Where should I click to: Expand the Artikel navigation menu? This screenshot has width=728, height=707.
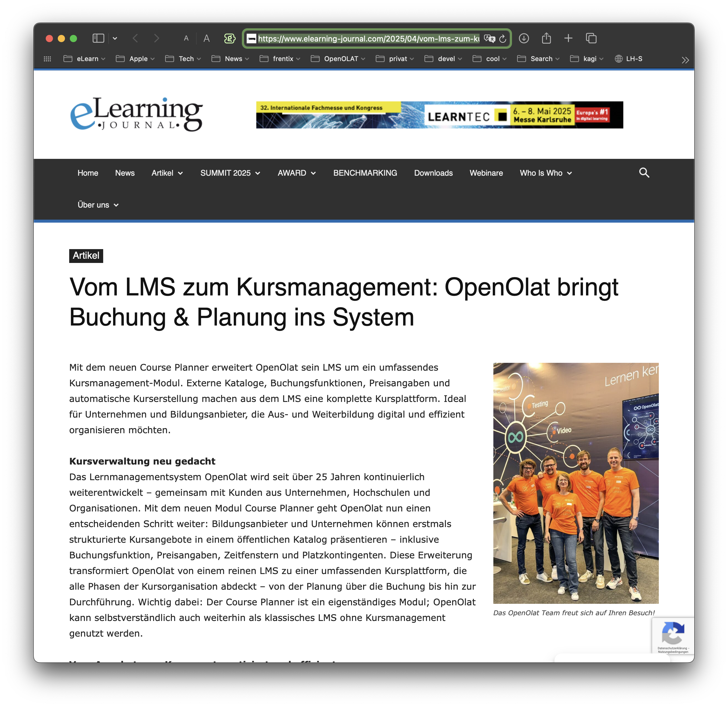pyautogui.click(x=167, y=173)
